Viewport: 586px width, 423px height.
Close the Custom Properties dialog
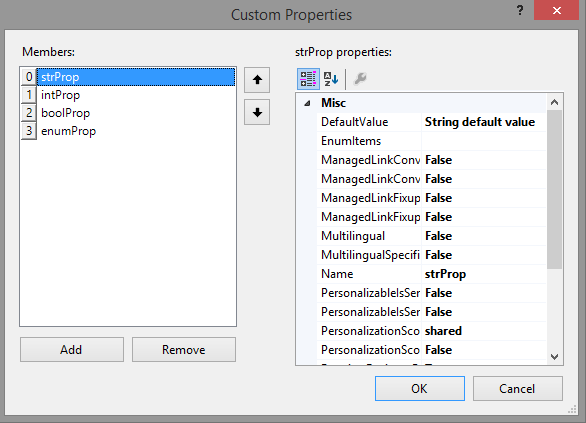556,10
